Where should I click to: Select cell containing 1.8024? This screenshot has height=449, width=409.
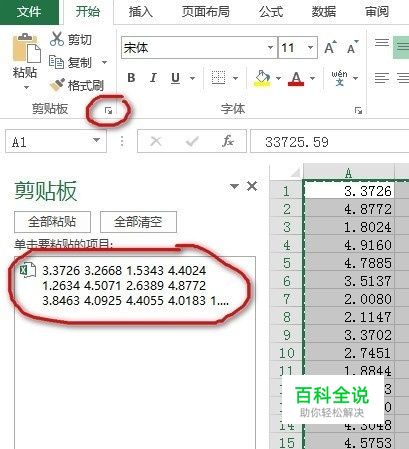(349, 227)
